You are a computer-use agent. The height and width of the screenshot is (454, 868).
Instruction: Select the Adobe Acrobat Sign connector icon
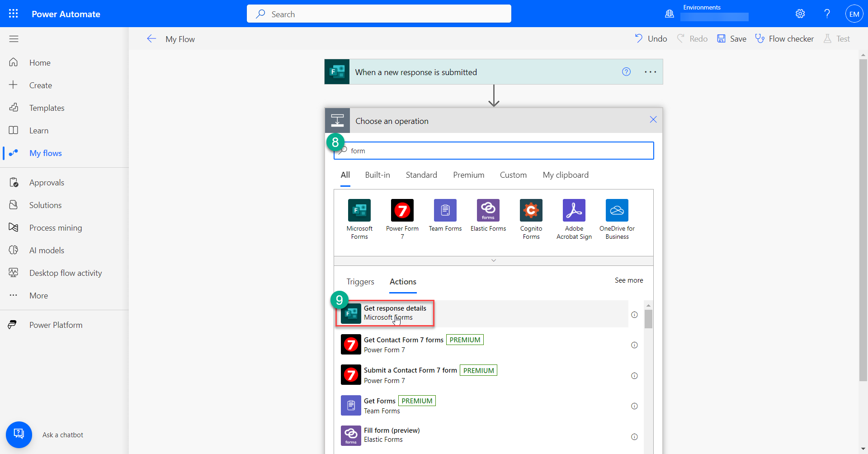point(574,210)
